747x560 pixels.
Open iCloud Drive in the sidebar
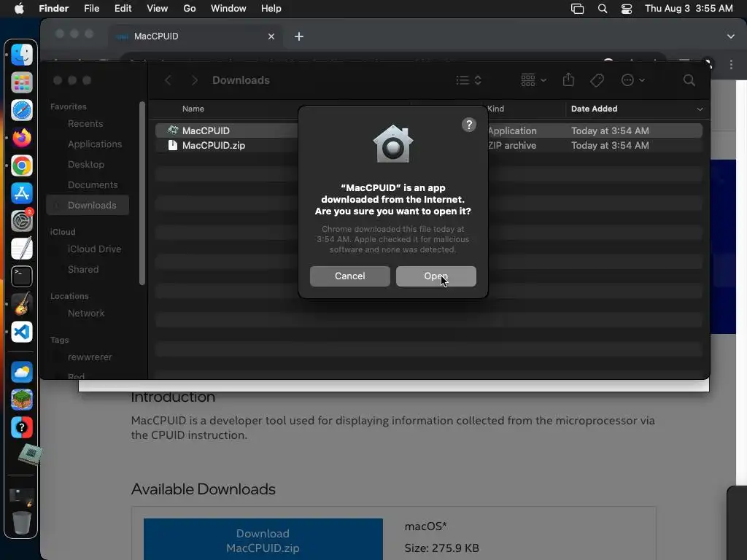pyautogui.click(x=94, y=249)
